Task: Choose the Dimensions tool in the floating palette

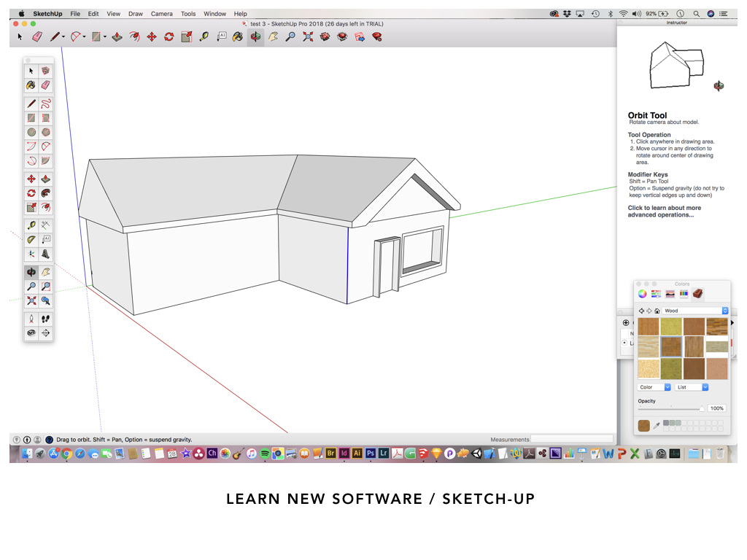Action: [x=45, y=226]
